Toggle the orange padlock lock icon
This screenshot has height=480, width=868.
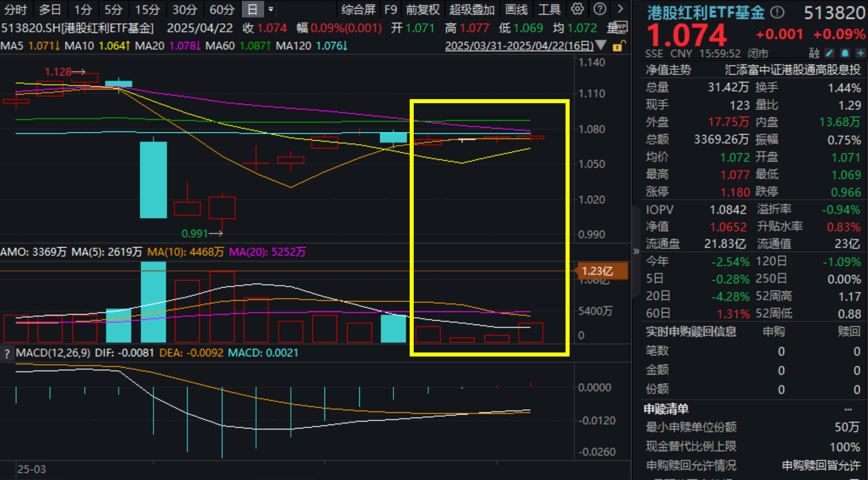pos(618,46)
